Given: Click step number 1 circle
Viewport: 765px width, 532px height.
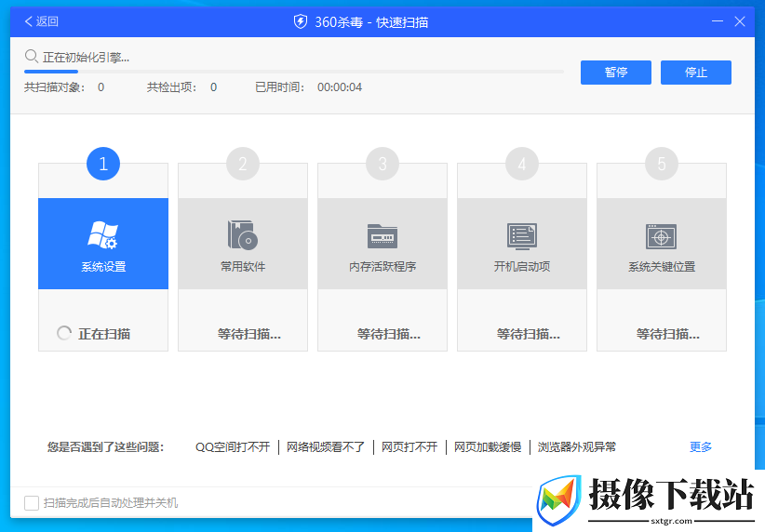Looking at the screenshot, I should click(103, 164).
